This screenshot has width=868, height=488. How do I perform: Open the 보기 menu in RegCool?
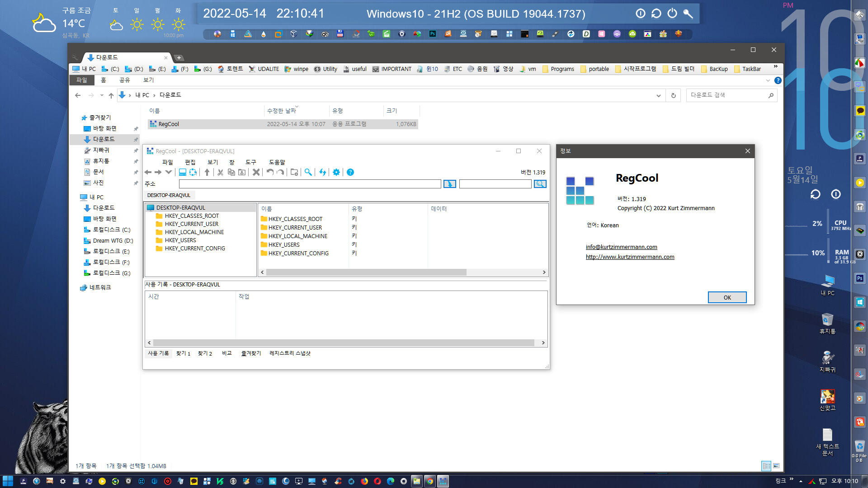coord(212,162)
